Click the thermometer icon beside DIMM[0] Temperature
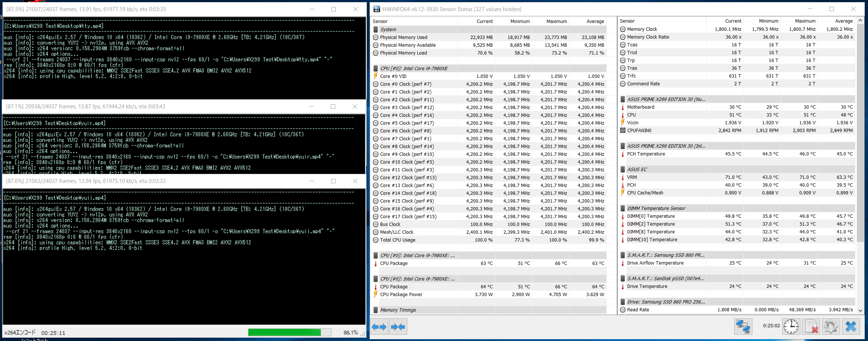Screen dimensions: 868x341 [x=623, y=216]
